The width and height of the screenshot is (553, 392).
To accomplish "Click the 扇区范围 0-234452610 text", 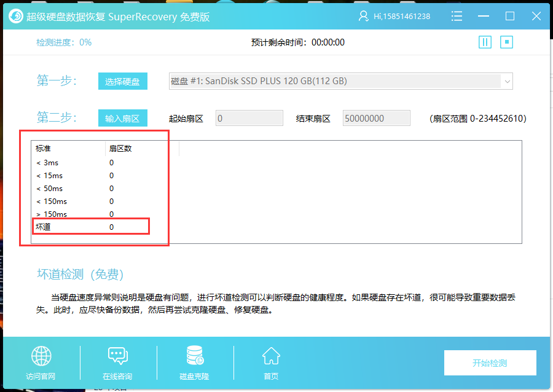I will [x=478, y=119].
